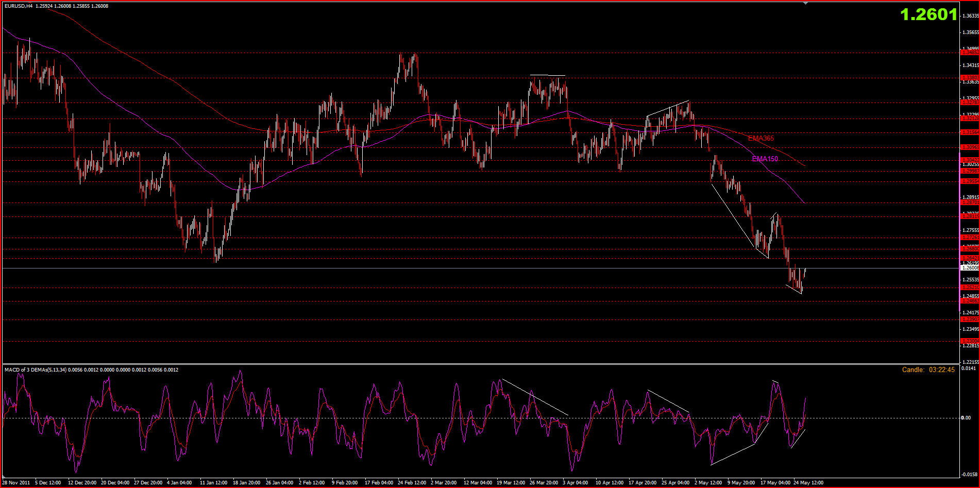Click the 24 May 12:00 time label
This screenshot has width=980, height=488.
808,483
